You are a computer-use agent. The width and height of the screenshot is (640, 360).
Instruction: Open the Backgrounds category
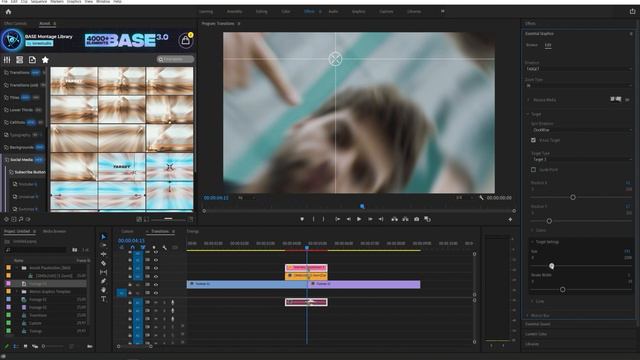[22, 147]
